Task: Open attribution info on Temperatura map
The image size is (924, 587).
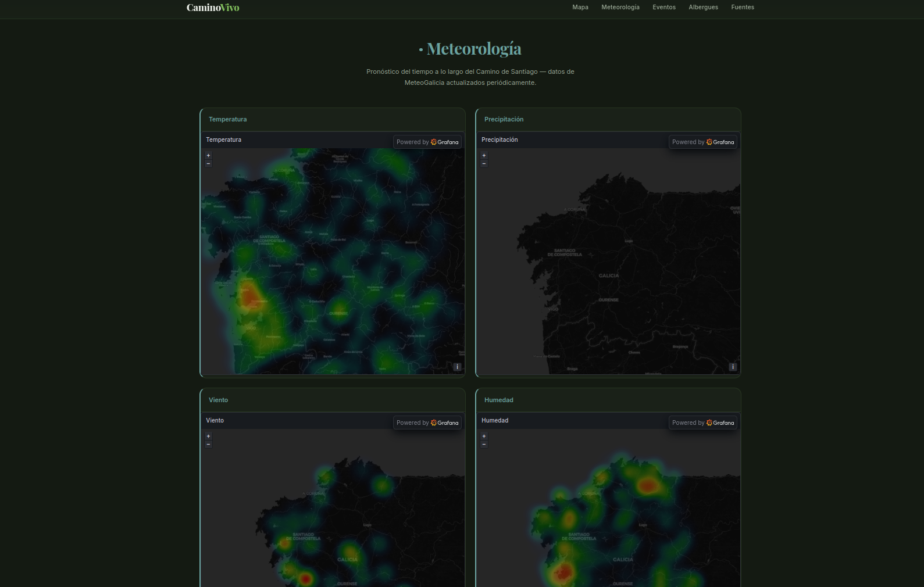Action: pyautogui.click(x=457, y=367)
